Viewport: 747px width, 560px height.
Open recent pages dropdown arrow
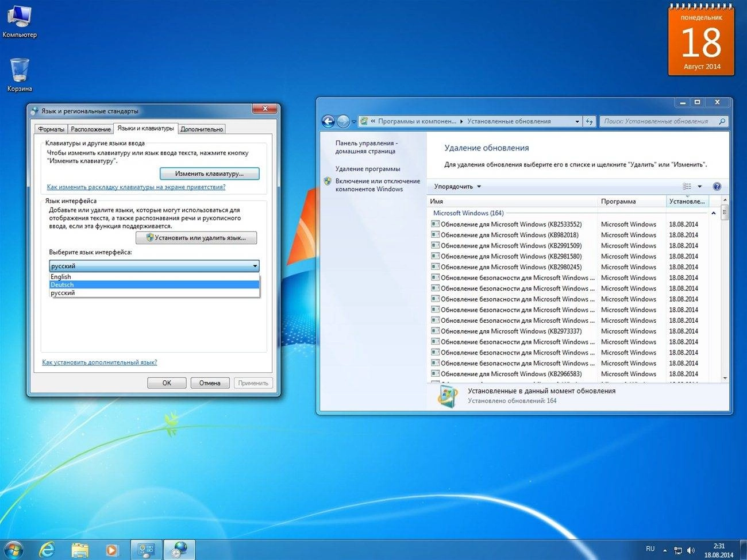[354, 122]
